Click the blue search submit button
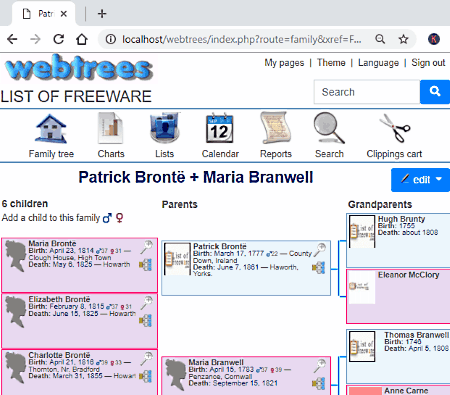The height and width of the screenshot is (395, 450). click(435, 92)
